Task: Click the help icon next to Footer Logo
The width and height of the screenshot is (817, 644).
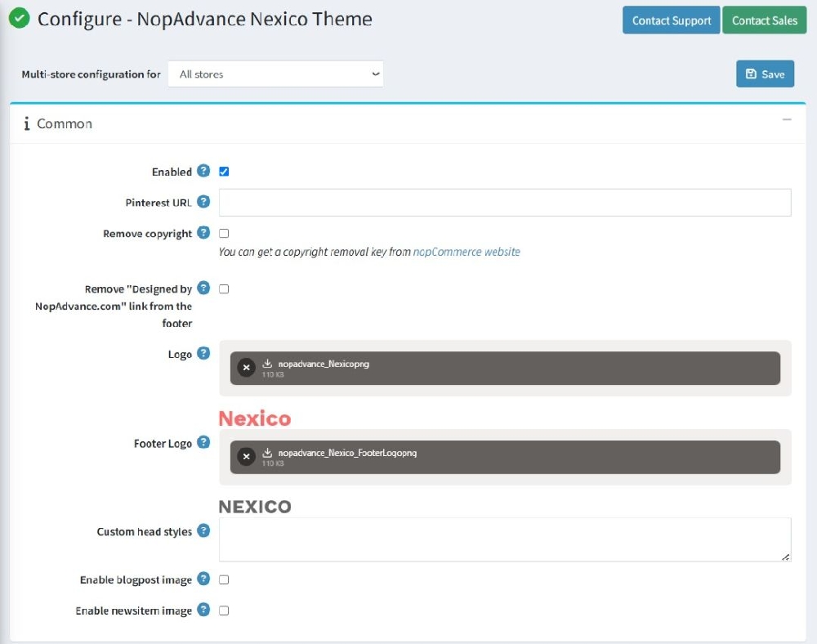Action: pos(203,442)
